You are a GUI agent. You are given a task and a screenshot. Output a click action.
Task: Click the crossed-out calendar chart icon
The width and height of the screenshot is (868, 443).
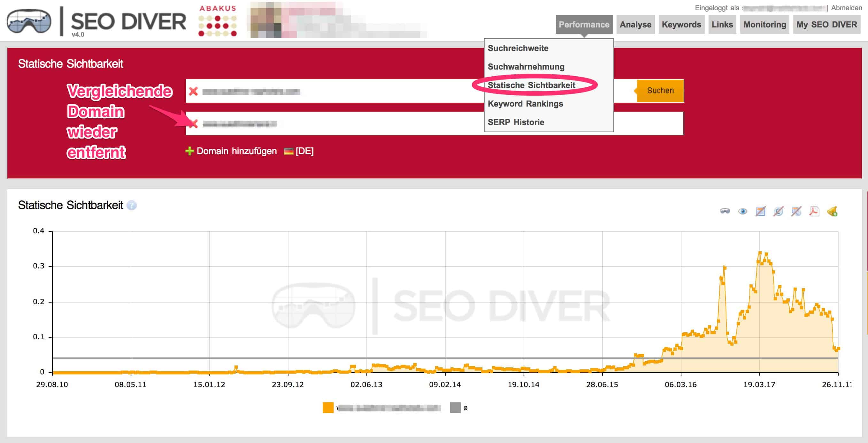pyautogui.click(x=761, y=211)
